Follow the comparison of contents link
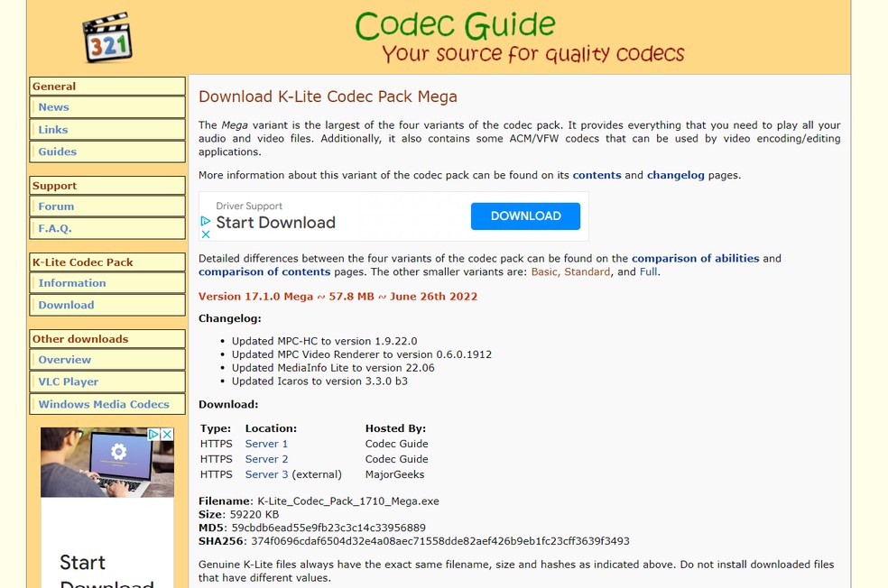 click(x=264, y=272)
